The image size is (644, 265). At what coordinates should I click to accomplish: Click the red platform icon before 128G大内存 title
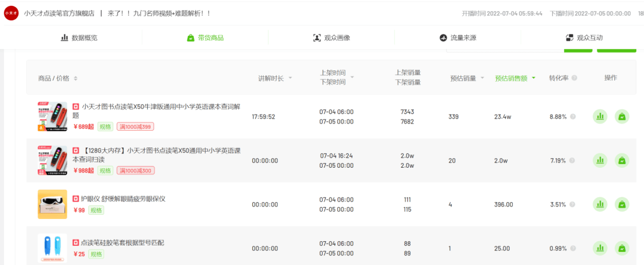(x=76, y=150)
